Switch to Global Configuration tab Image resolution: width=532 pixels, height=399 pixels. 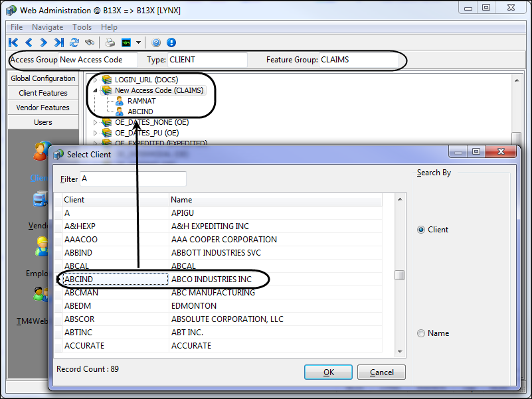pos(43,78)
